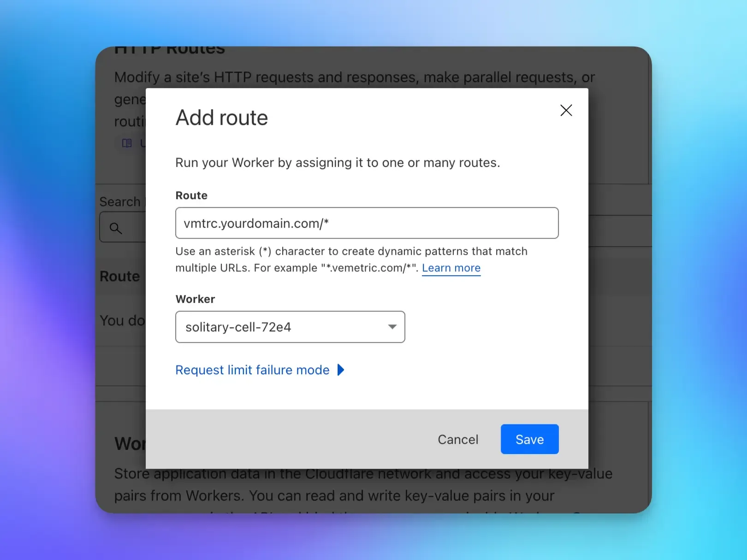The height and width of the screenshot is (560, 747).
Task: Select the worker name solitary-cell-72e4
Action: tap(238, 327)
